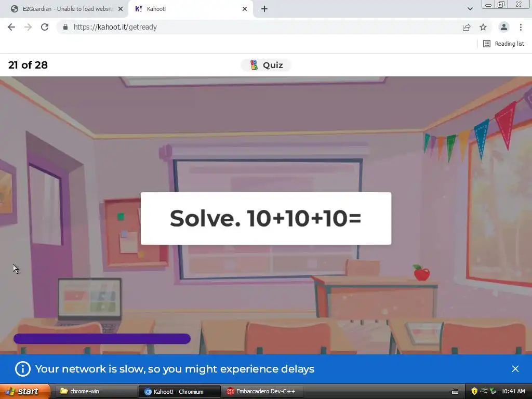Click the 10:41 AM clock
This screenshot has width=532, height=399.
point(513,391)
